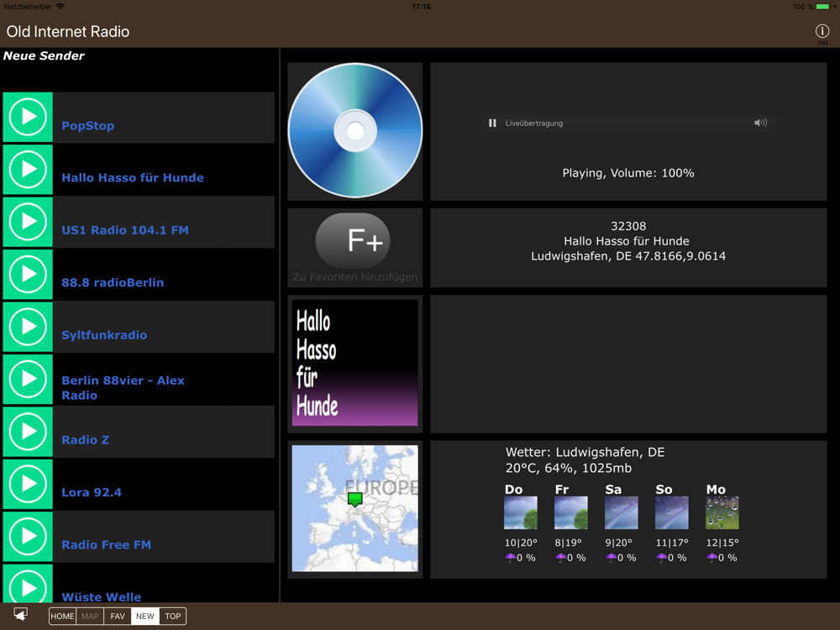Open the info icon at top right
The image size is (840, 630).
coord(822,32)
